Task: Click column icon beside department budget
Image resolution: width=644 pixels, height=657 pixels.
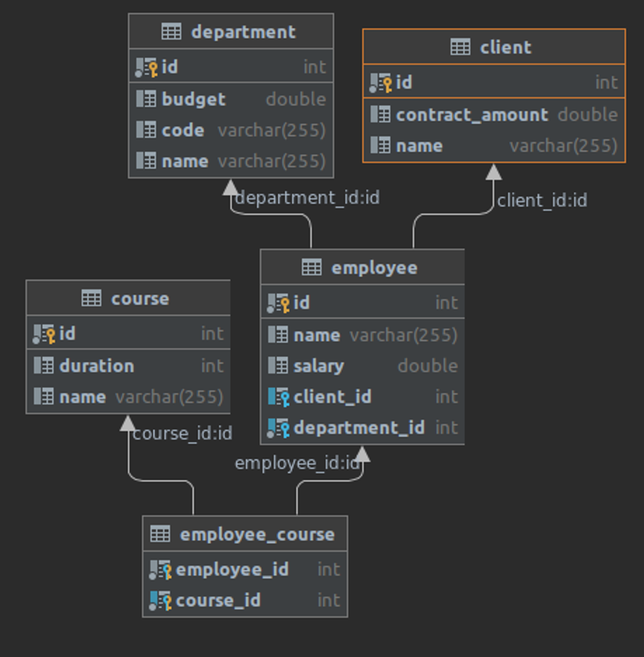Action: tap(146, 99)
